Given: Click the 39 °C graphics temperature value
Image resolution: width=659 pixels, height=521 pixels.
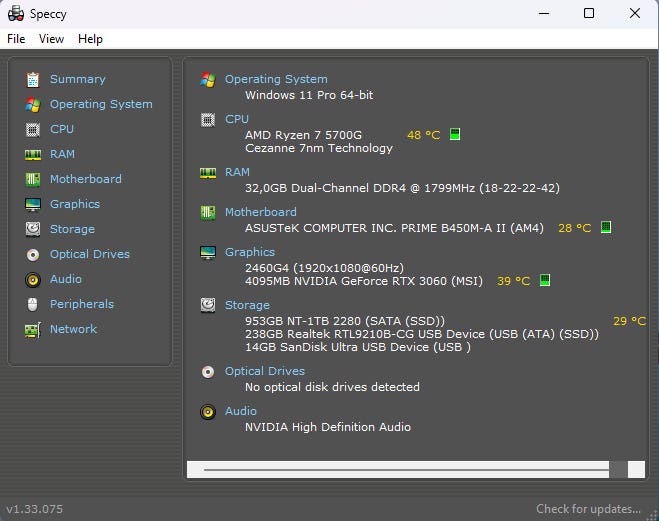Looking at the screenshot, I should click(x=514, y=281).
